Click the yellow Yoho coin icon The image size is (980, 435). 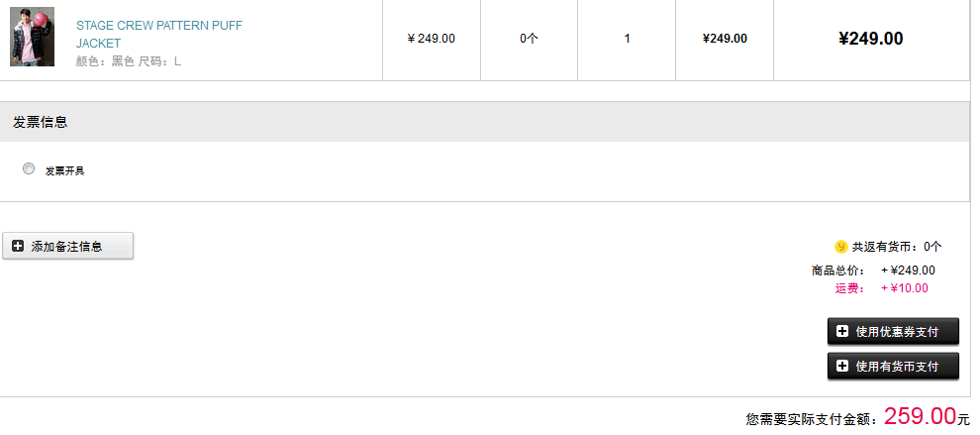tap(840, 247)
